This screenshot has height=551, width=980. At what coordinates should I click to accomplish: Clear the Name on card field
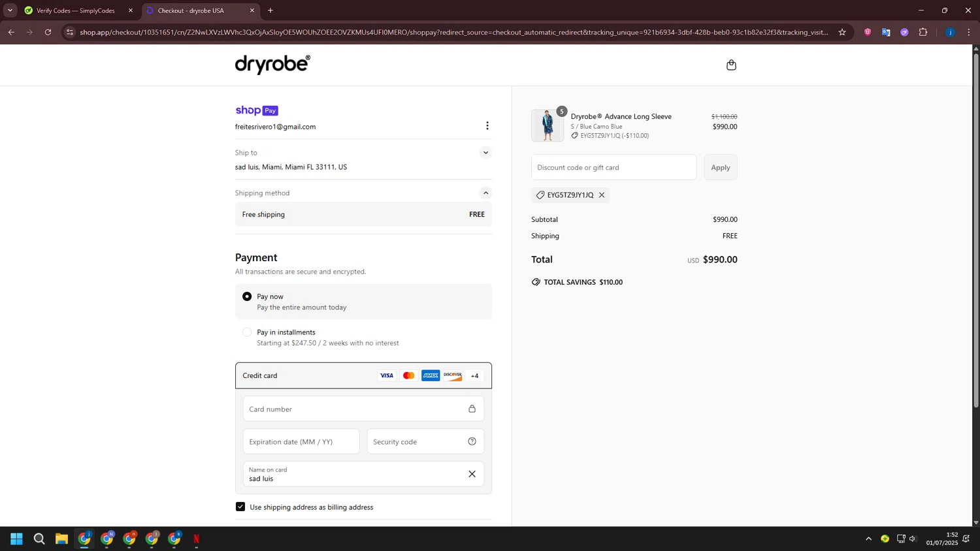(472, 474)
